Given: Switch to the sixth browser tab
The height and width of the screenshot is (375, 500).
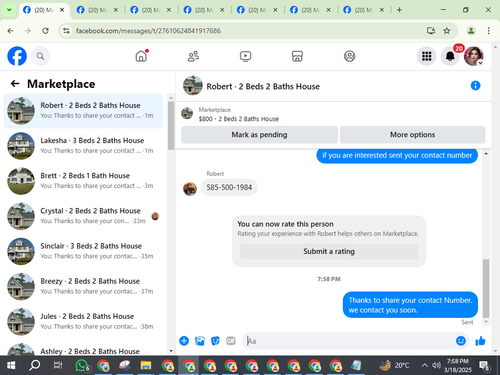Looking at the screenshot, I should pos(310,10).
